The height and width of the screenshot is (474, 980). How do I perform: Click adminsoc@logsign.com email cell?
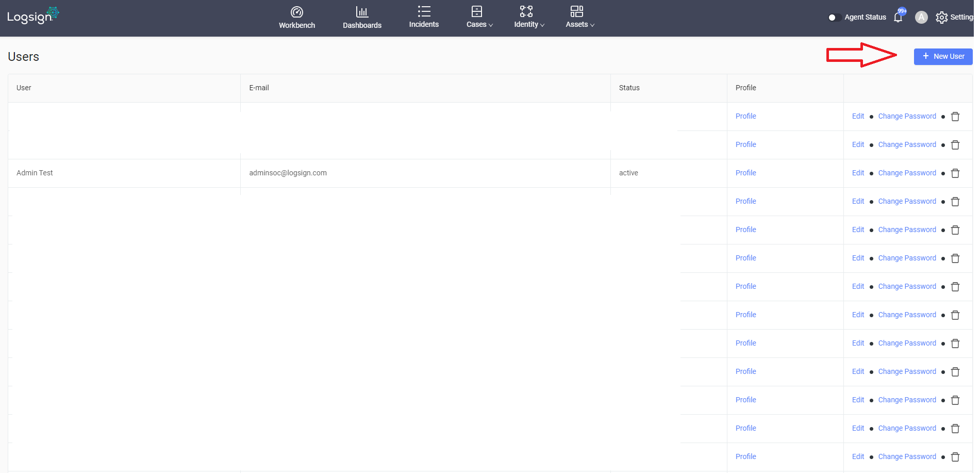[425, 173]
